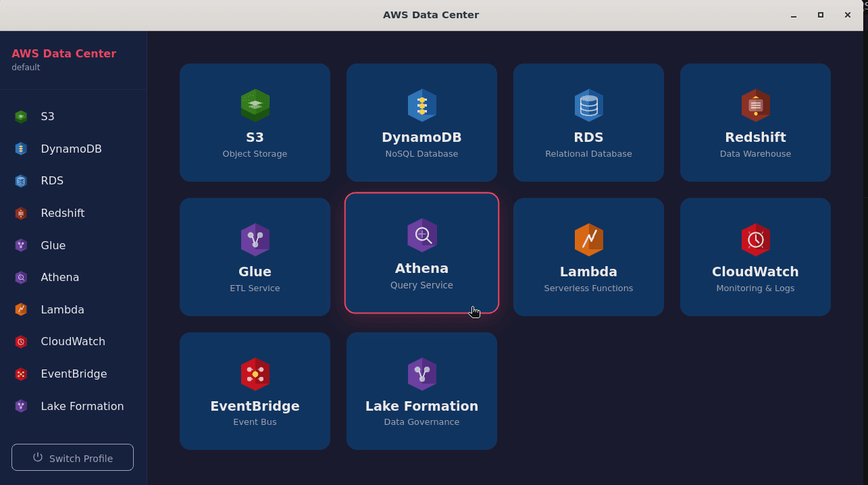Click the Lake Formation icon in the sidebar
Viewport: 868px width, 485px height.
[x=21, y=406]
